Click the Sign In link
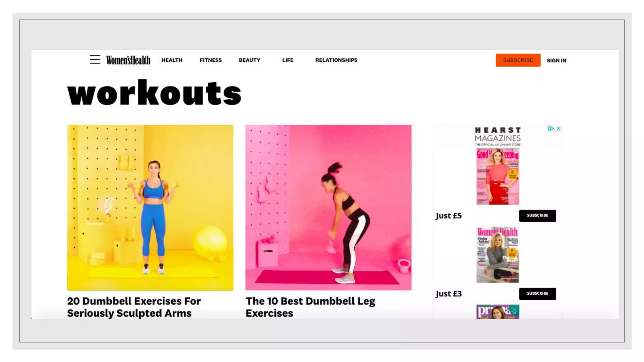This screenshot has width=644, height=362. [556, 60]
